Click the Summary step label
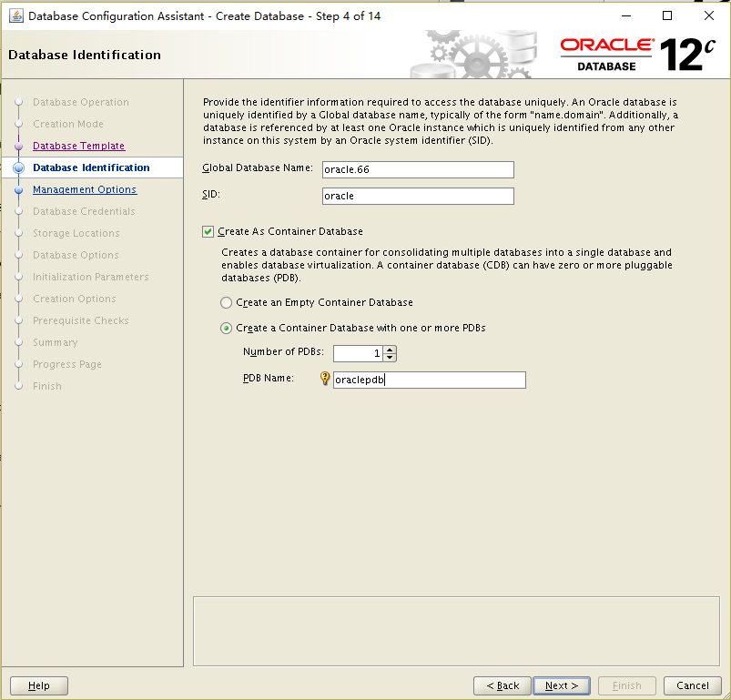The width and height of the screenshot is (731, 700). [55, 342]
